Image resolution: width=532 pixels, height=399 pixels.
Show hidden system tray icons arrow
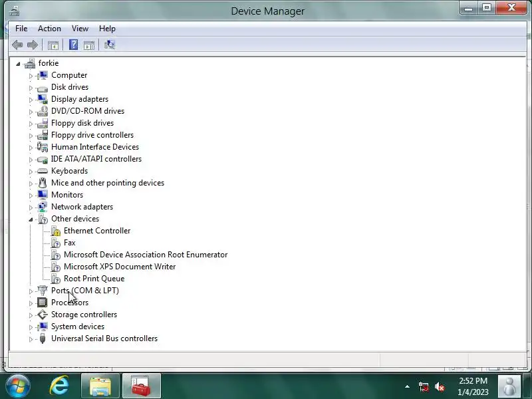point(407,386)
